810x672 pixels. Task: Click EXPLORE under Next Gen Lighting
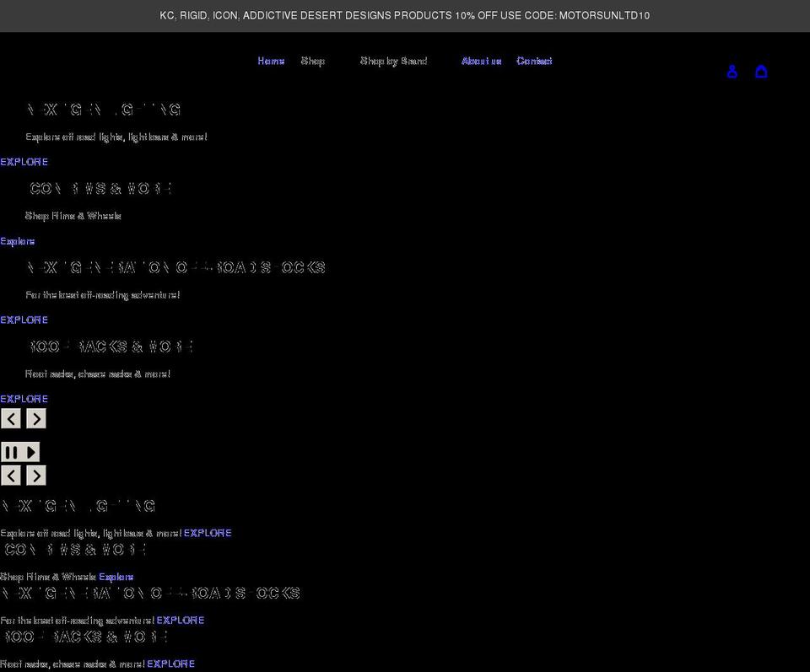[x=24, y=161]
